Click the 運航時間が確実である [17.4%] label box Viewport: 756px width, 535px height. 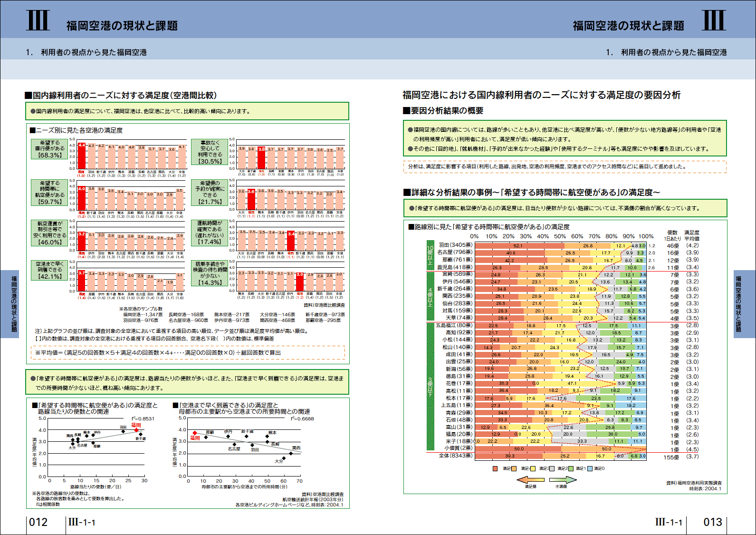pos(210,233)
